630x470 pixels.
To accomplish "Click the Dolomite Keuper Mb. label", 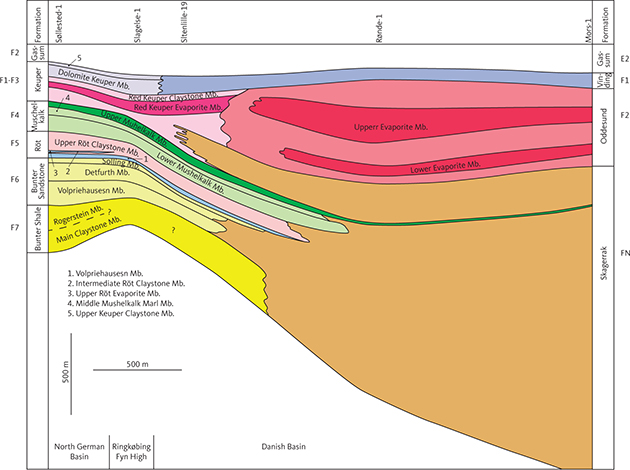I will point(94,79).
